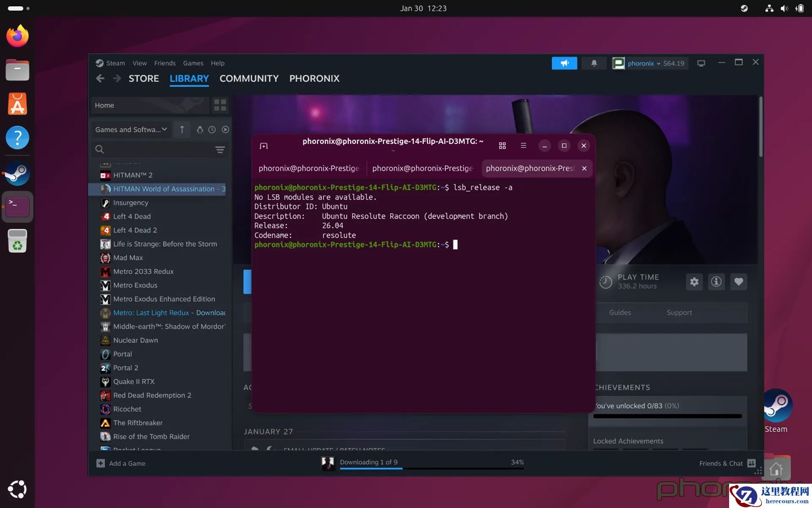Image resolution: width=812 pixels, height=508 pixels.
Task: Show game information icon
Action: coord(716,282)
